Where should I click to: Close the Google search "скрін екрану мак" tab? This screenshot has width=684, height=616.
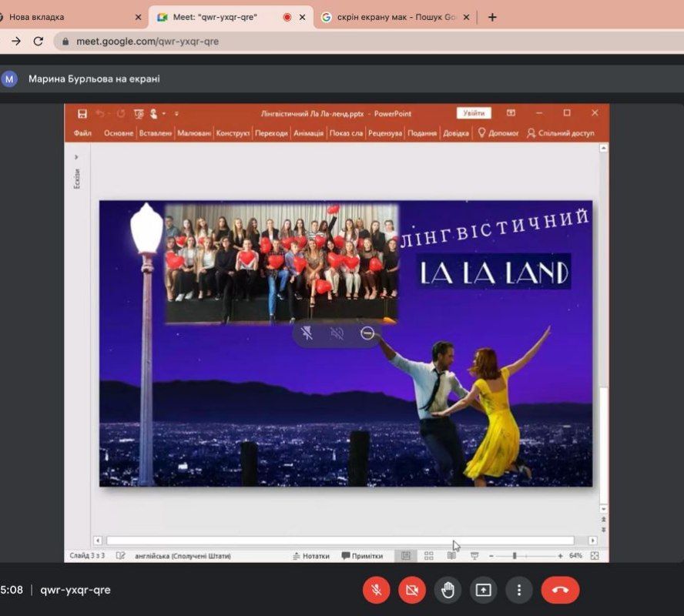coord(466,18)
